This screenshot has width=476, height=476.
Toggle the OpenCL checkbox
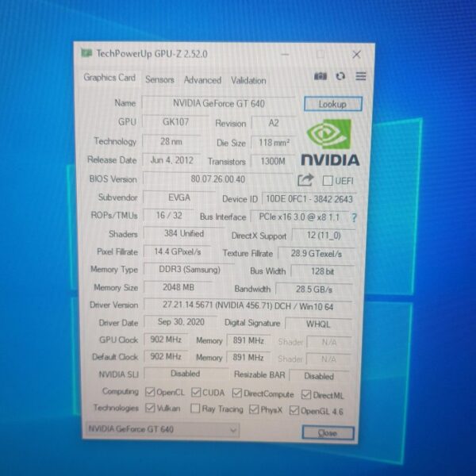coord(150,392)
